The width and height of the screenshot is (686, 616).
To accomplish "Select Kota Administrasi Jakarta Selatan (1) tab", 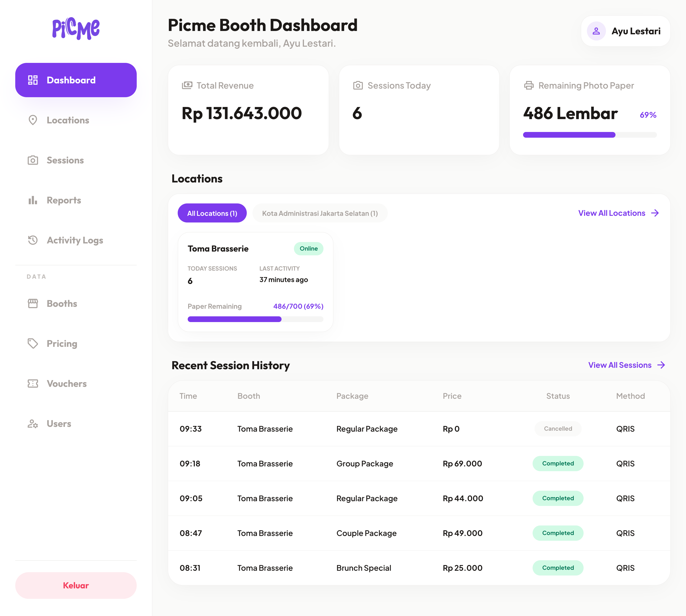I will point(320,213).
